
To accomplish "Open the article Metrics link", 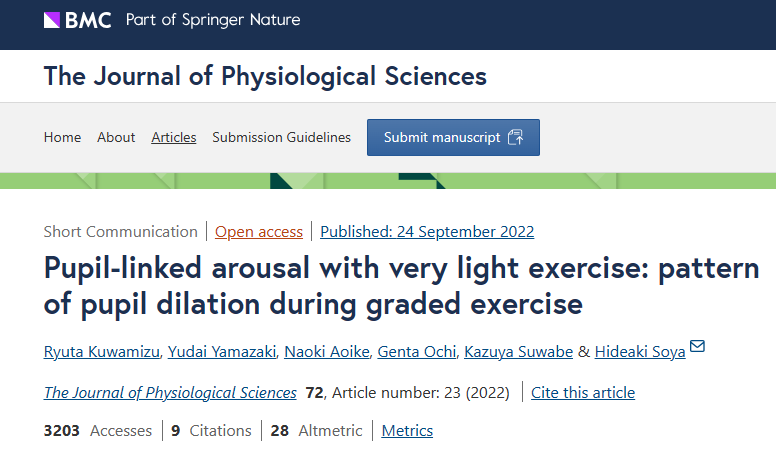I will click(x=407, y=431).
